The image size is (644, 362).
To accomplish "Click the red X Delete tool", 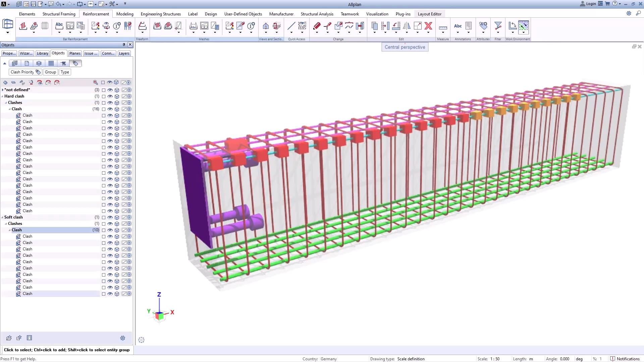I will (x=428, y=26).
